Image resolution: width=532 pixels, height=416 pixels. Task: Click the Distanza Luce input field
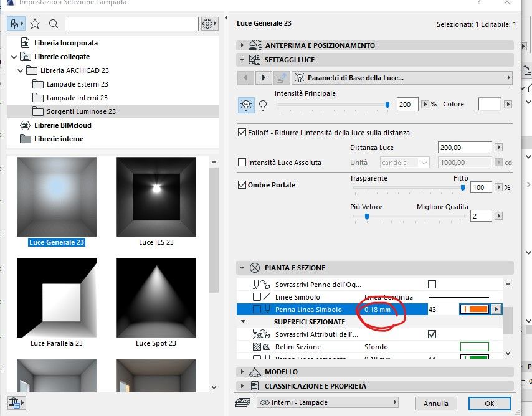coord(465,147)
